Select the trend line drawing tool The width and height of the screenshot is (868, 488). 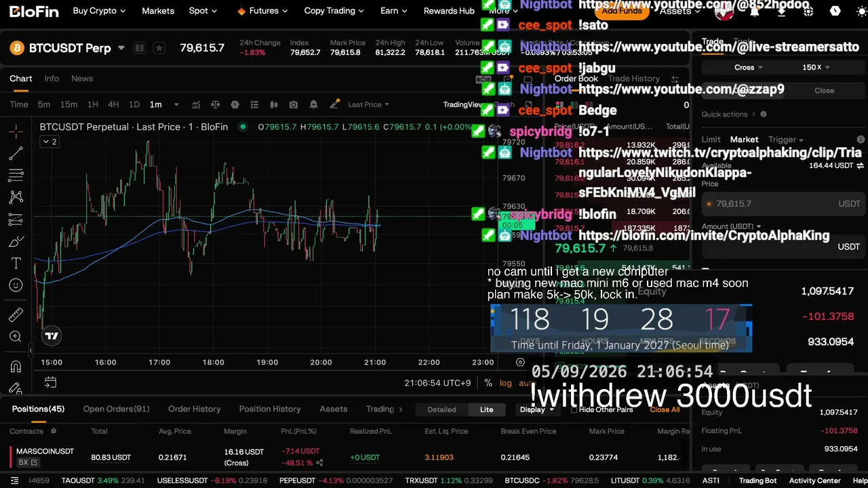[16, 154]
